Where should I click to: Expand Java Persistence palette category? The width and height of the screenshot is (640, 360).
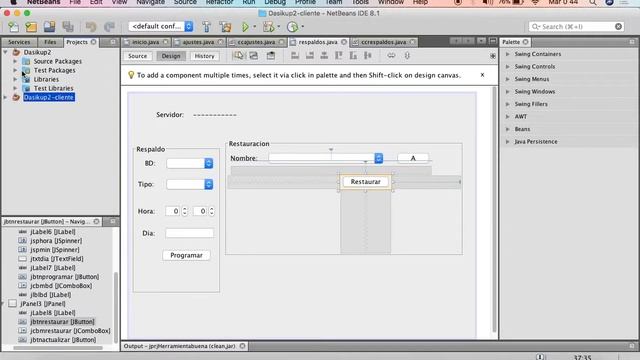click(x=508, y=142)
